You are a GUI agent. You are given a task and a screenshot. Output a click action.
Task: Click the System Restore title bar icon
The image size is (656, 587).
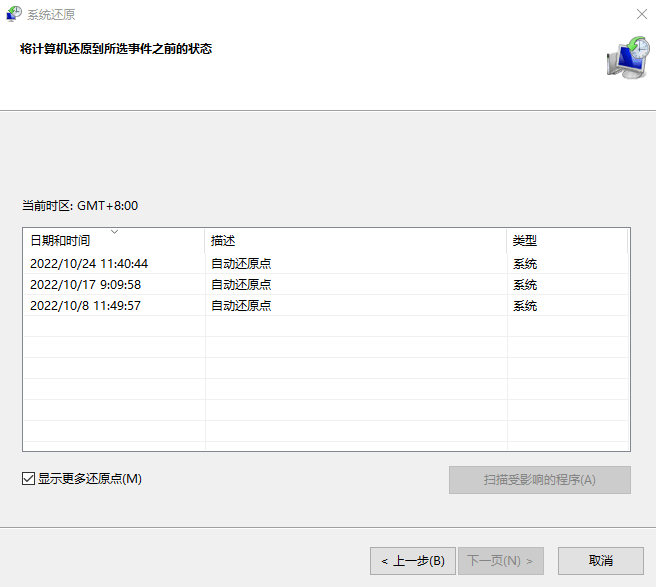[x=15, y=14]
